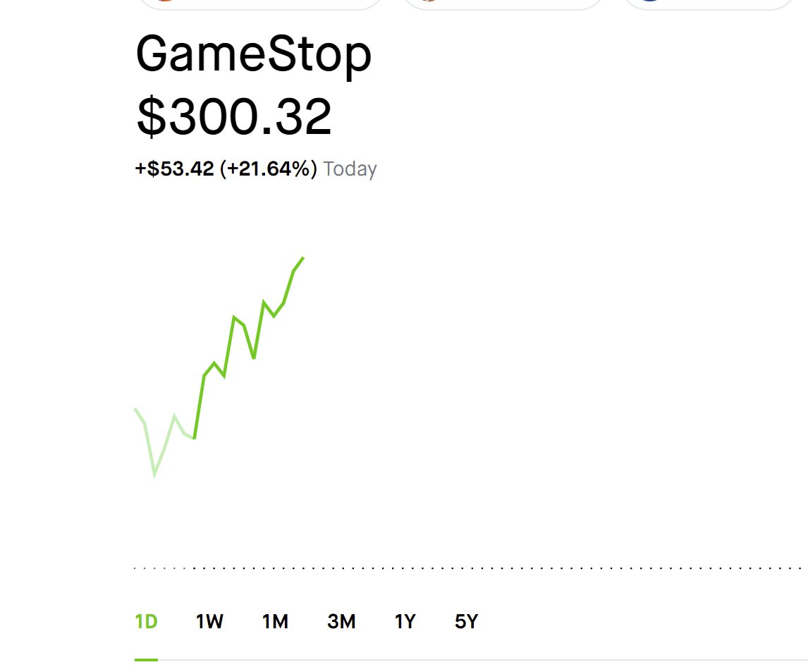Click the +$53.42 daily change text
This screenshot has width=808, height=672.
click(x=174, y=169)
